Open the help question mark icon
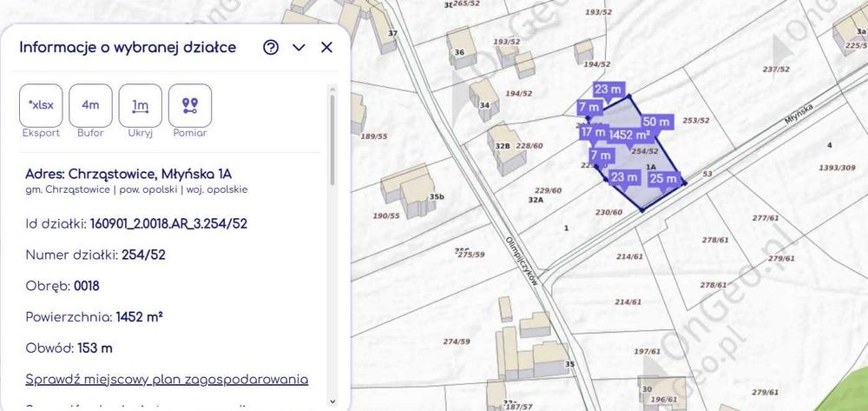This screenshot has width=868, height=411. [x=271, y=48]
